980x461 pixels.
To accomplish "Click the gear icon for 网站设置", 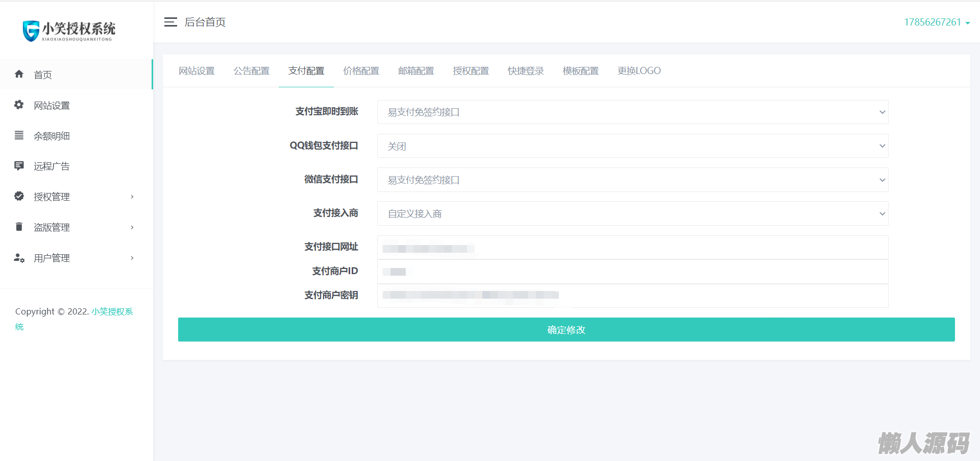I will point(19,105).
